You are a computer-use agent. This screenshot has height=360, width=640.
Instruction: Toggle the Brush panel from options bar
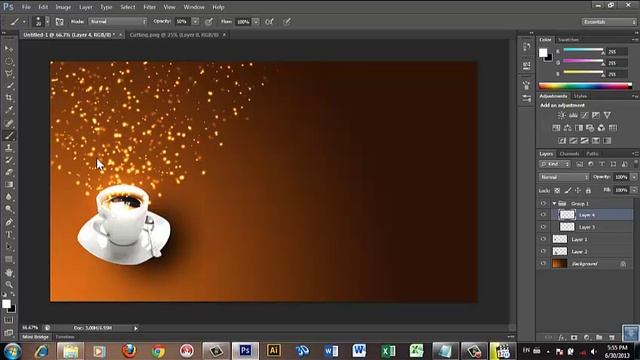click(x=59, y=22)
